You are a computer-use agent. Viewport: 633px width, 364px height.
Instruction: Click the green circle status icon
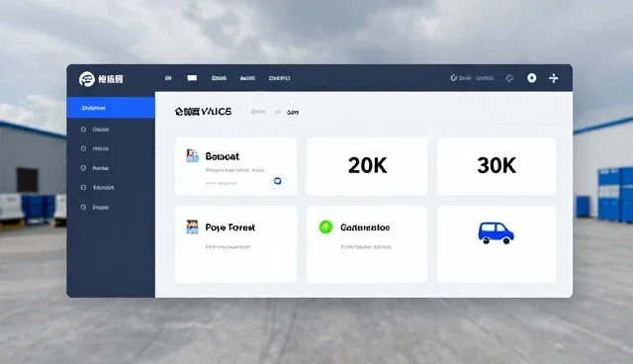(325, 227)
